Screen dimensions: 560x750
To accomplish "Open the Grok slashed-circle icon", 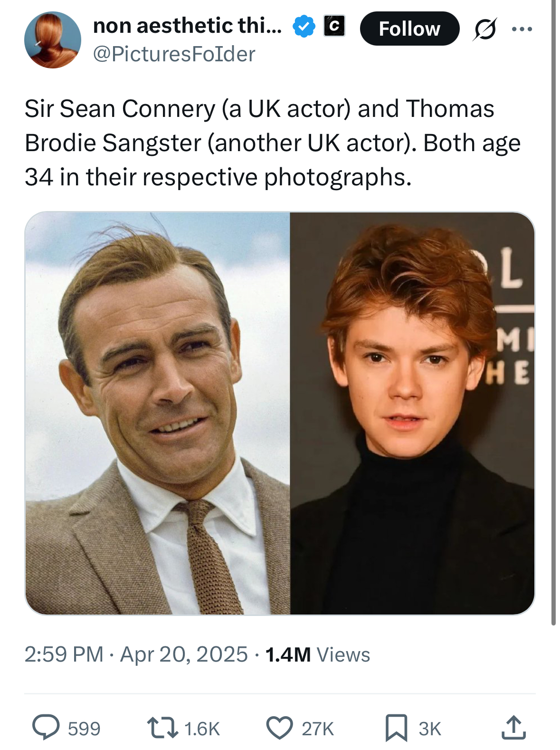I will [x=485, y=29].
